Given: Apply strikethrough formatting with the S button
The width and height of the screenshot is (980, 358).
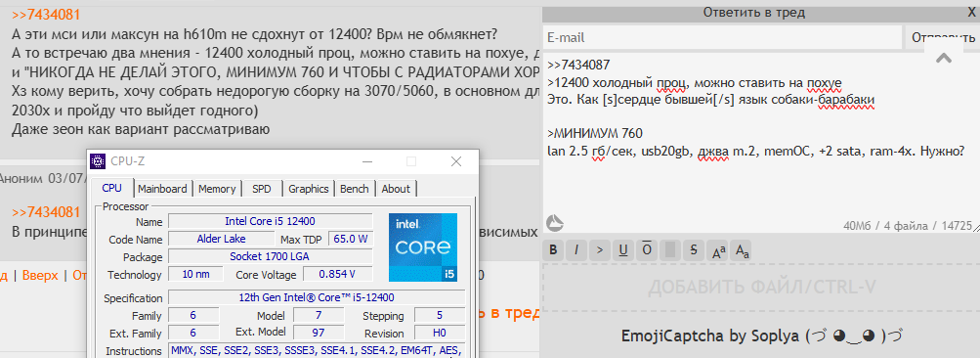Looking at the screenshot, I should point(693,250).
